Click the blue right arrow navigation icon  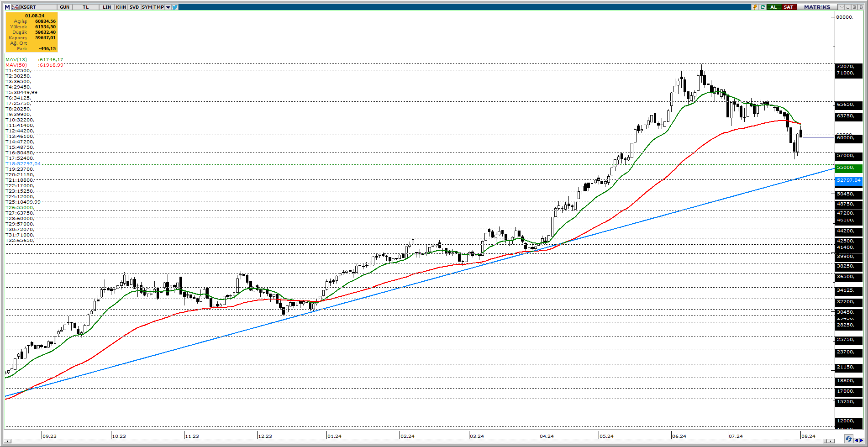point(861,441)
